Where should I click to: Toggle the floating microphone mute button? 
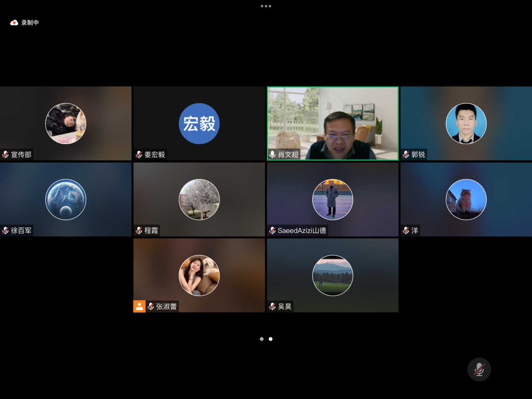coord(479,369)
